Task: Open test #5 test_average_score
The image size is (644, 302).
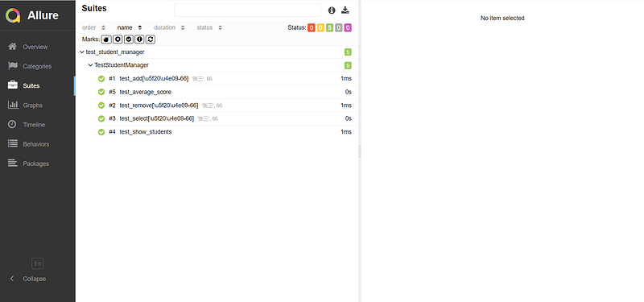Action: [225, 92]
